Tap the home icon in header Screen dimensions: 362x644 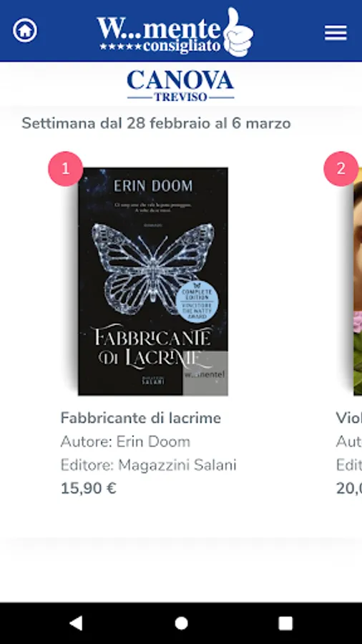[x=24, y=31]
